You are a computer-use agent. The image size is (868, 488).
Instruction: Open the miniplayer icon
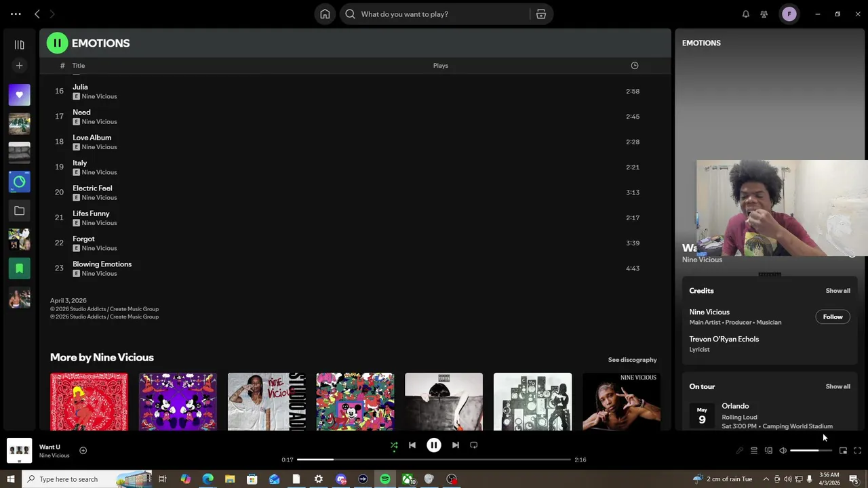pos(843,451)
